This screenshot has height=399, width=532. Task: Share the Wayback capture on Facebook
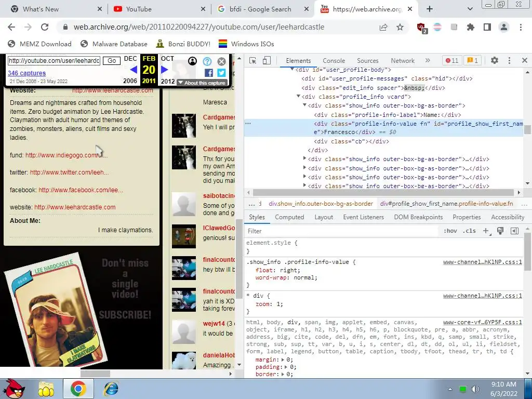click(209, 73)
